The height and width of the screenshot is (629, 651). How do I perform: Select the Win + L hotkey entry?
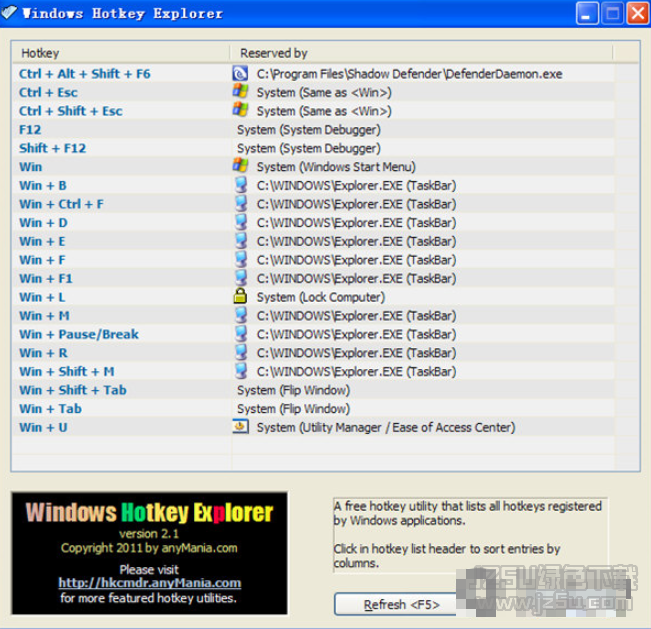(42, 297)
